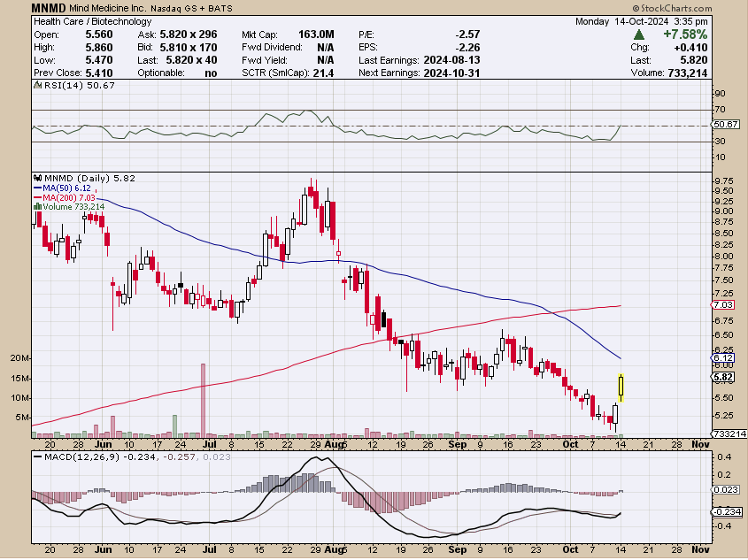Screen dimensions: 748x560
Task: Click the 20M label on the volume scale
Action: click(x=19, y=358)
